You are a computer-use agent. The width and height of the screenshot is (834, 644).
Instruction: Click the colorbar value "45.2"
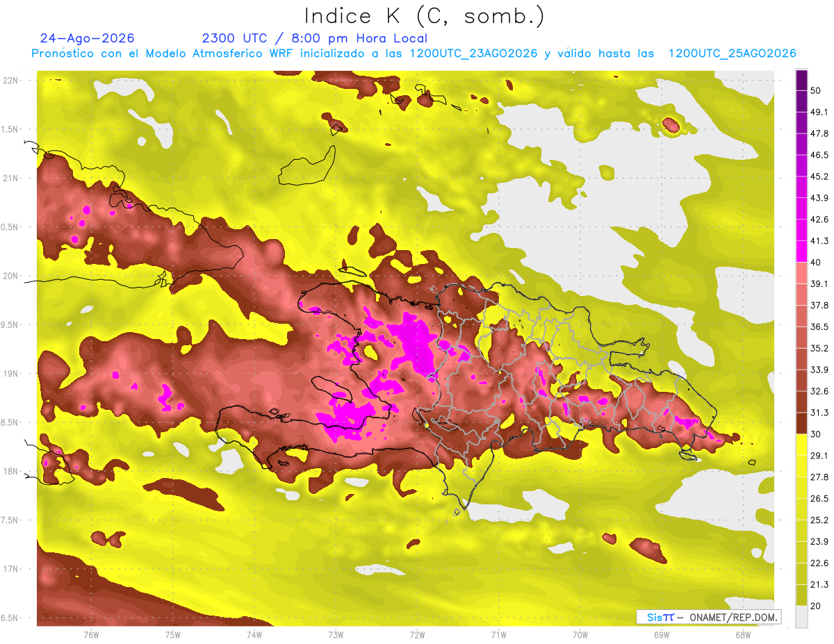[x=819, y=176]
